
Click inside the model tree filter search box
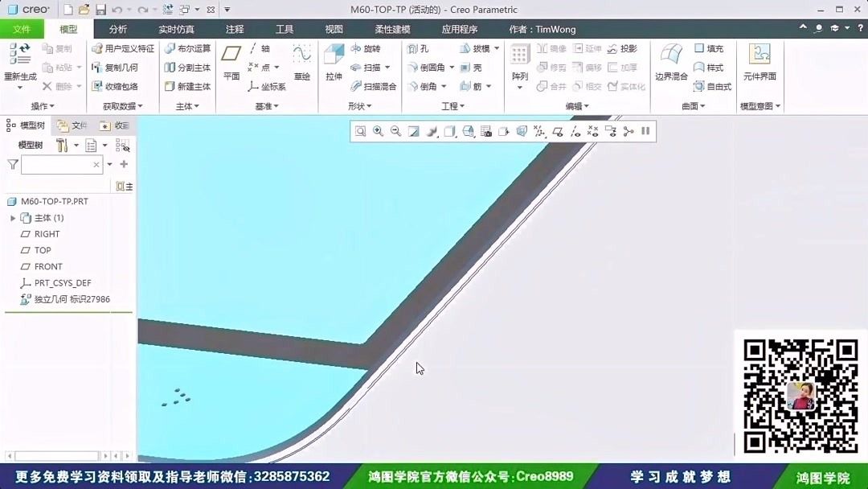[x=56, y=163]
